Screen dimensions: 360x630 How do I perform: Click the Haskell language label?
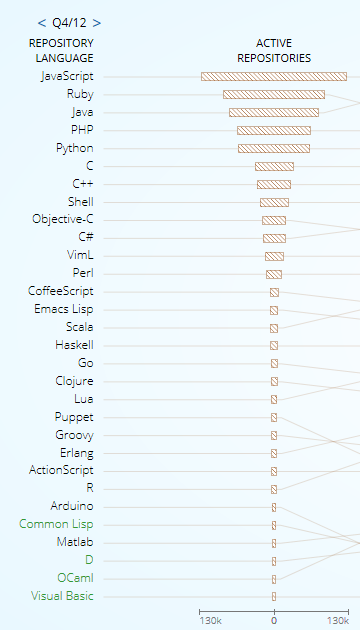tap(75, 345)
